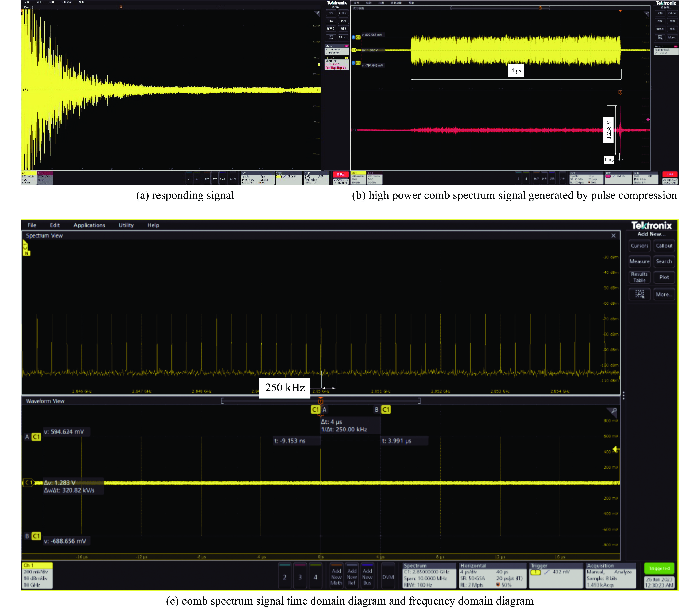Click the yellow trigger level arrow in panel (c)

(x=616, y=449)
